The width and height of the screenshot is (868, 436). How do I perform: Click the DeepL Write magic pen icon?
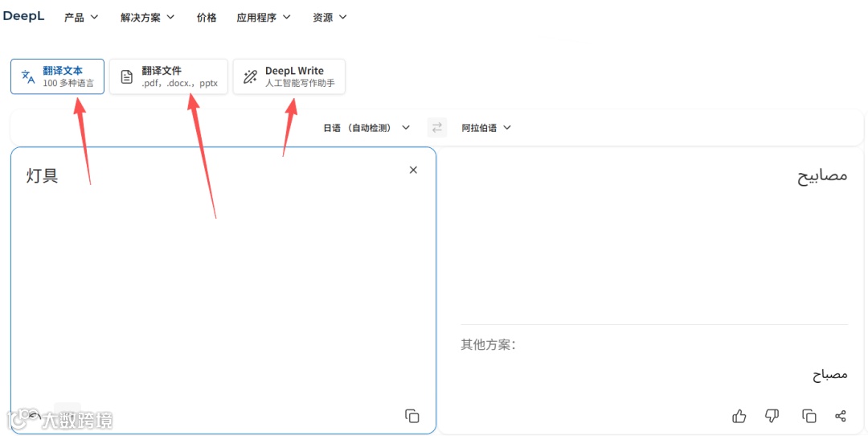pos(250,76)
